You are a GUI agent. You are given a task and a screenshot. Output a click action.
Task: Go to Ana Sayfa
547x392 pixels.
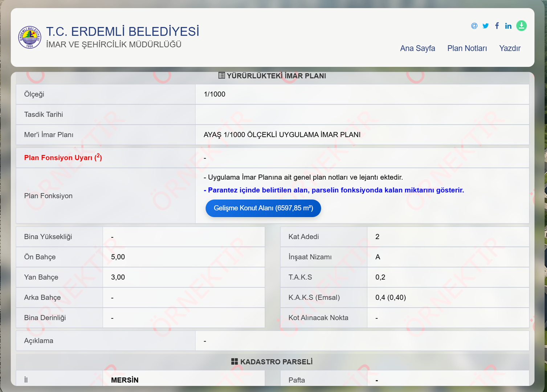(417, 48)
